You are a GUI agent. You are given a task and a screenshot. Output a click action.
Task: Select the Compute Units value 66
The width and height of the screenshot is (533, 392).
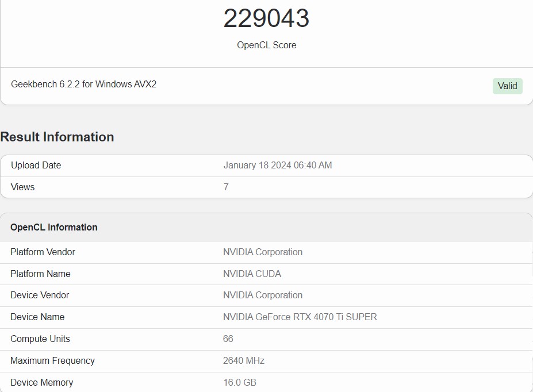(x=228, y=339)
